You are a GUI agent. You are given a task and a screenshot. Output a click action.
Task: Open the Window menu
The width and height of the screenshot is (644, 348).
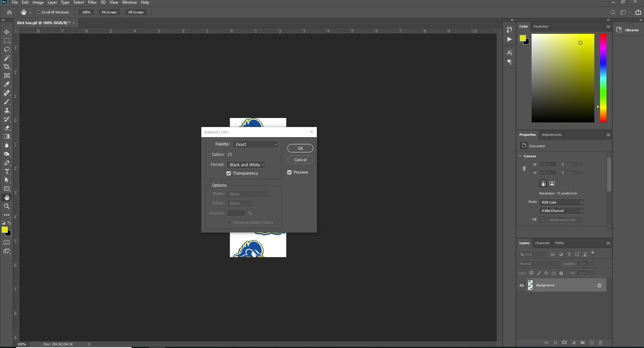(129, 2)
